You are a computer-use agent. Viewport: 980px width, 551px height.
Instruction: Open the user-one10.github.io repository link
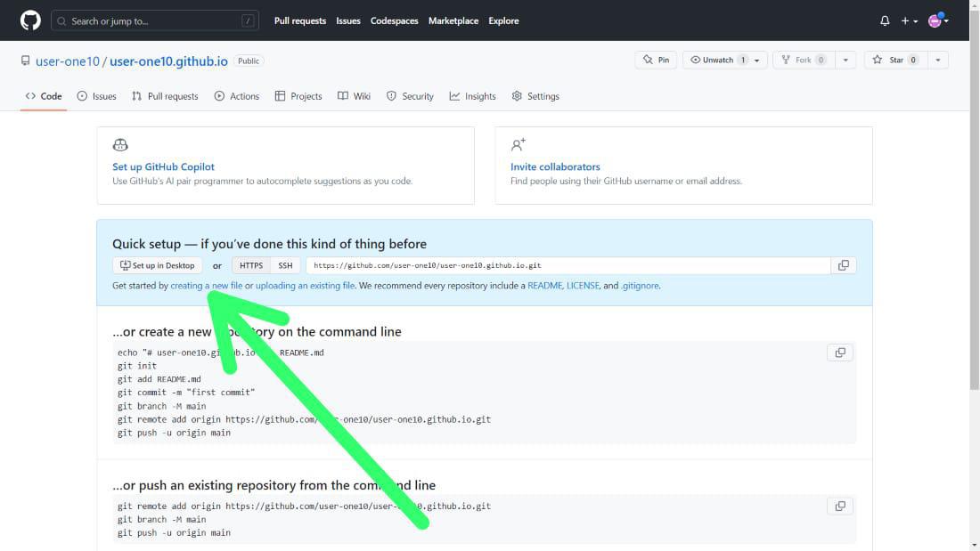coord(168,61)
